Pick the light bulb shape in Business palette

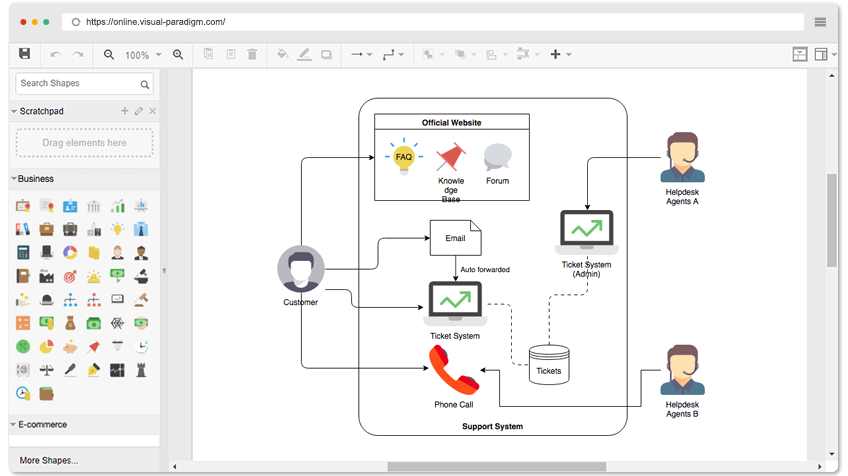tap(118, 229)
